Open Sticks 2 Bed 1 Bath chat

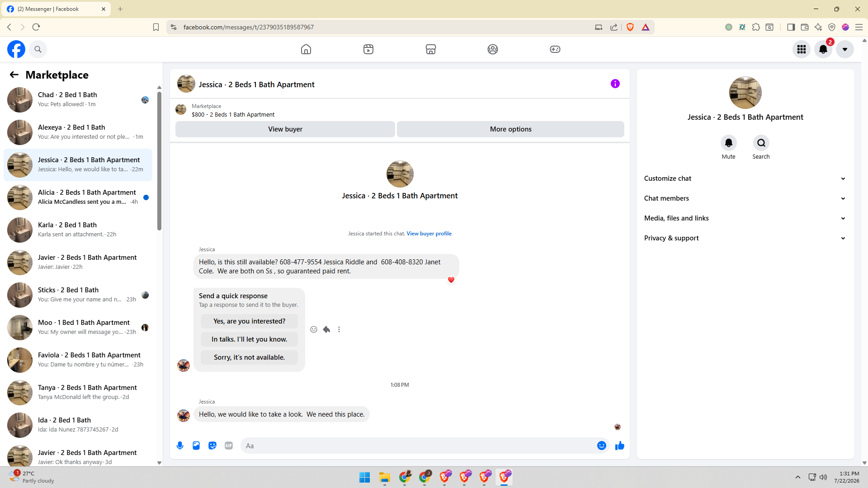tap(78, 295)
